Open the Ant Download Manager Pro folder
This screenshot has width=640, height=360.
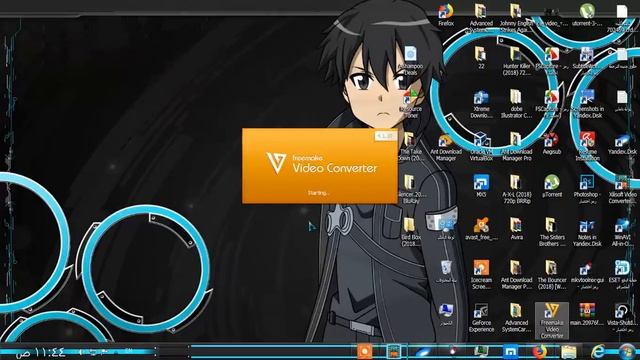516,147
